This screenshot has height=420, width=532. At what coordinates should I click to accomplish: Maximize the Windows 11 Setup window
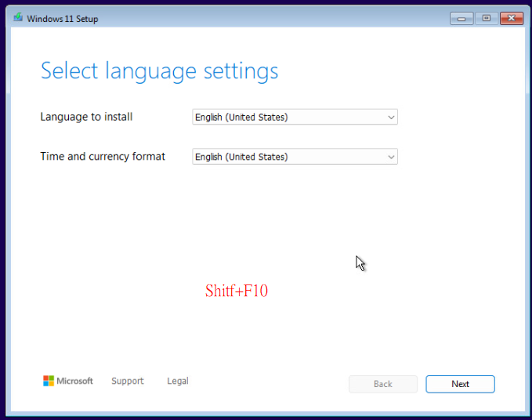point(487,18)
